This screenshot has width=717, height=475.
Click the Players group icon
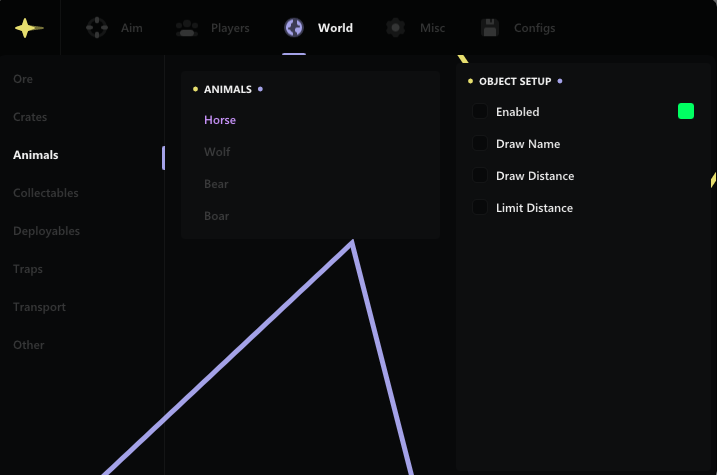click(x=187, y=28)
